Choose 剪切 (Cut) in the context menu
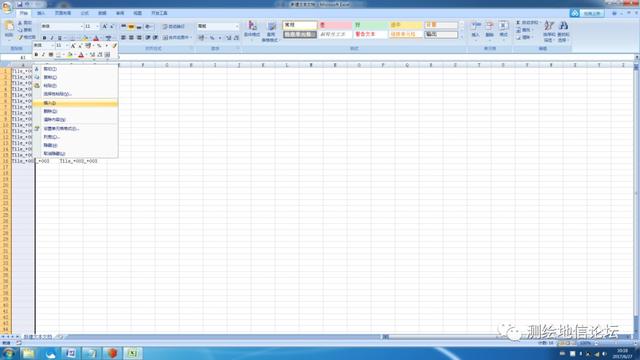Image resolution: width=640 pixels, height=360 pixels. point(75,69)
